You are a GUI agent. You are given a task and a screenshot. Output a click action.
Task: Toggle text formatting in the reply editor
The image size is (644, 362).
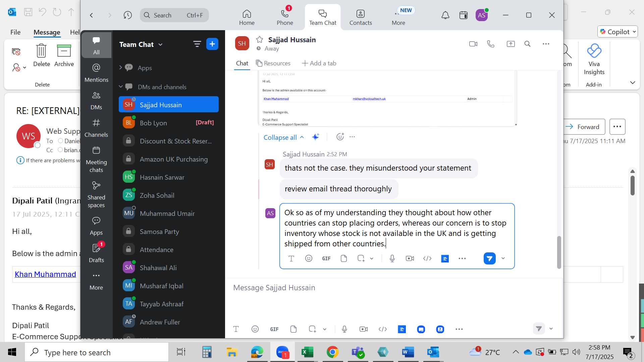click(291, 258)
